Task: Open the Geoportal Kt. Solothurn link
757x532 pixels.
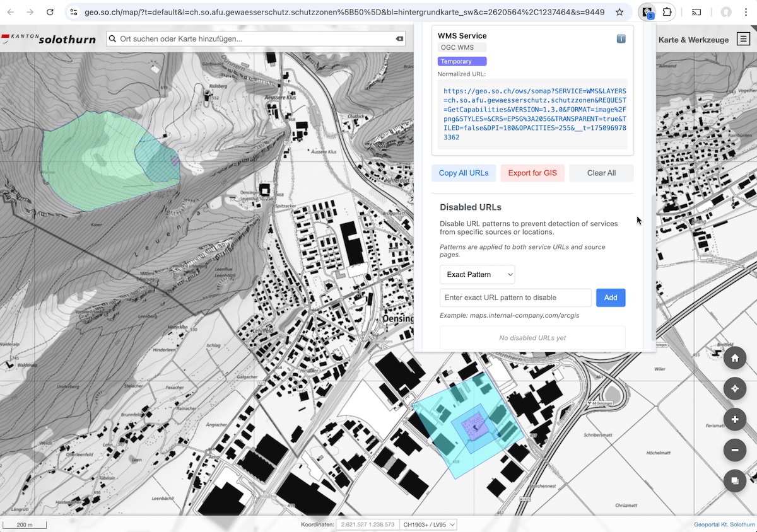Action: click(x=724, y=524)
